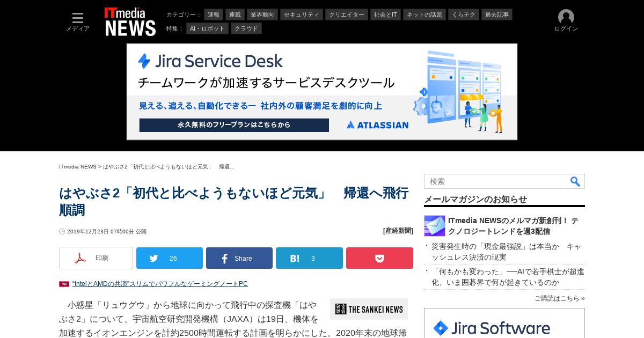Click ITmedia NEWS breadcrumb link

click(78, 167)
